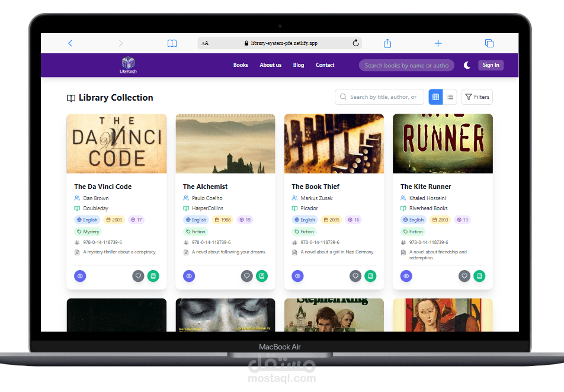Screen dimensions: 564x392
Task: Click the Fiction tag on The Alchemist
Action: [196, 232]
